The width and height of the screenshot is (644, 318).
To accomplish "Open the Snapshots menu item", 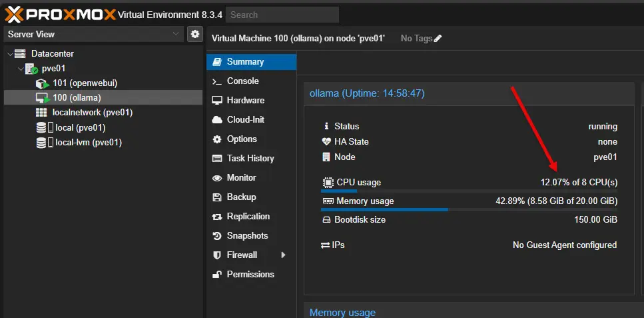I will coord(247,235).
